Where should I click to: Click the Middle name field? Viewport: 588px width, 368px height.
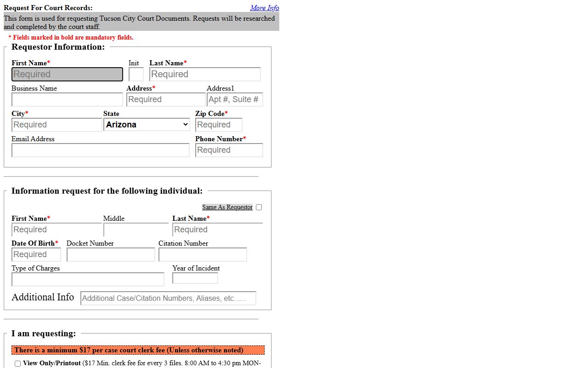[136, 230]
